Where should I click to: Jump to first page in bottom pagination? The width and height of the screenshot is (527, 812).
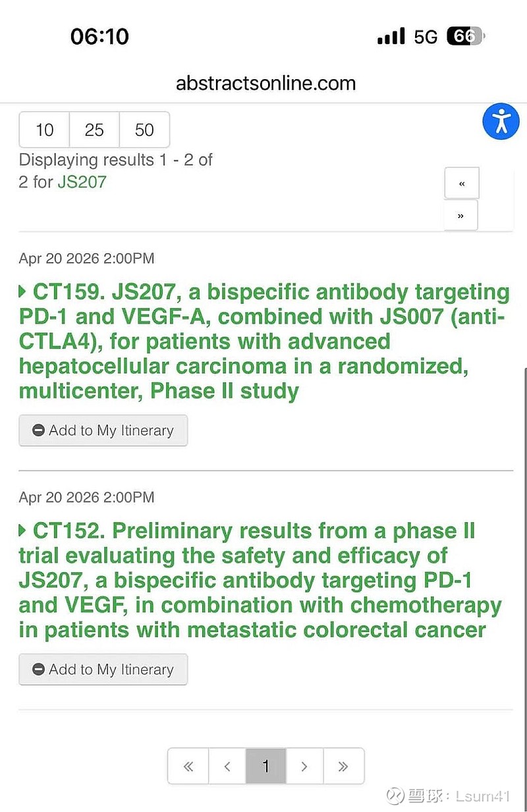point(188,766)
